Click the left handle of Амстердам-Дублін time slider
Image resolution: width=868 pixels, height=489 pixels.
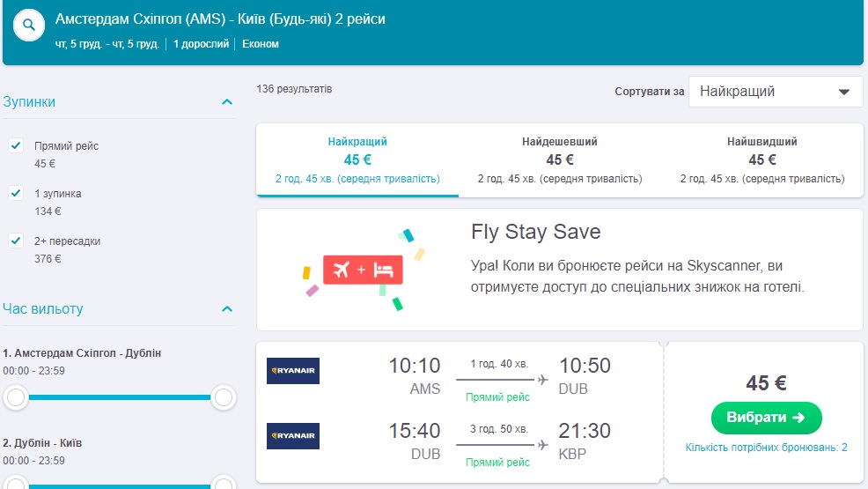15,398
